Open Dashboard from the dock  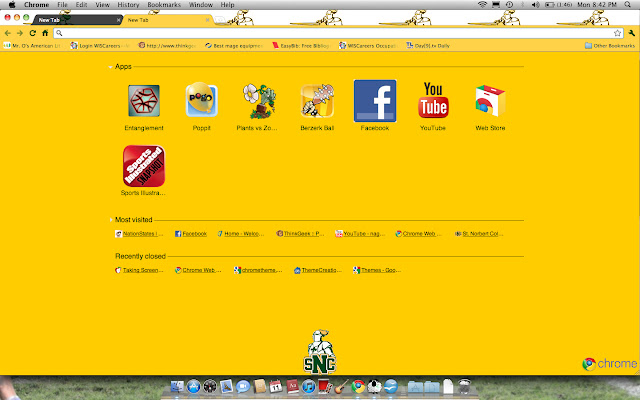point(210,386)
